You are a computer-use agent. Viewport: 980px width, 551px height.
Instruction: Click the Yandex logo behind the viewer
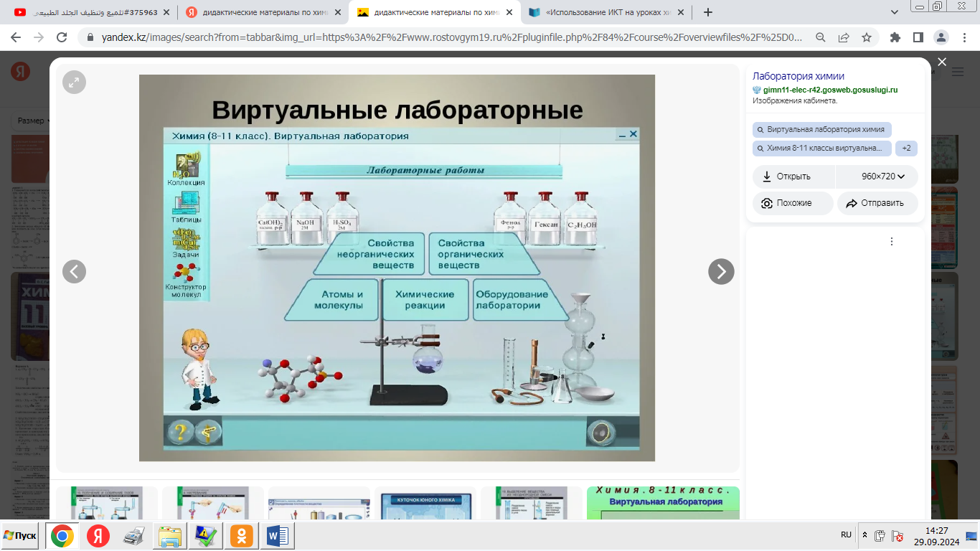tap(20, 71)
